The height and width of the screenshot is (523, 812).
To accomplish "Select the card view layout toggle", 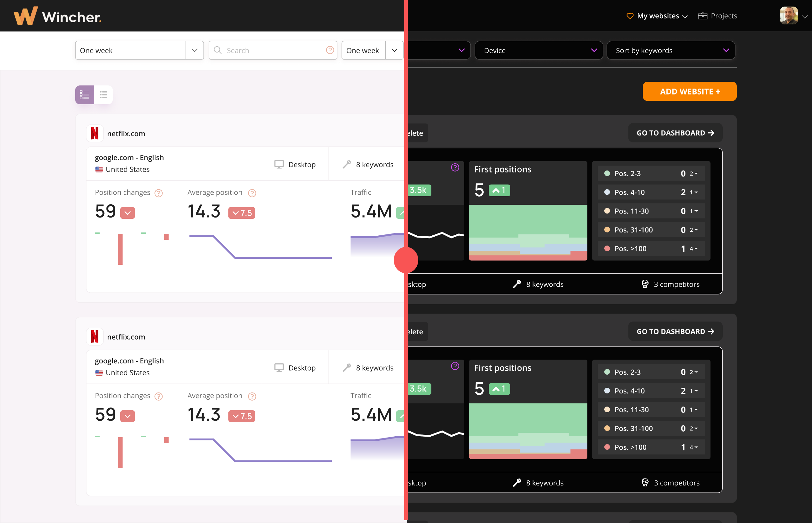I will pos(84,95).
